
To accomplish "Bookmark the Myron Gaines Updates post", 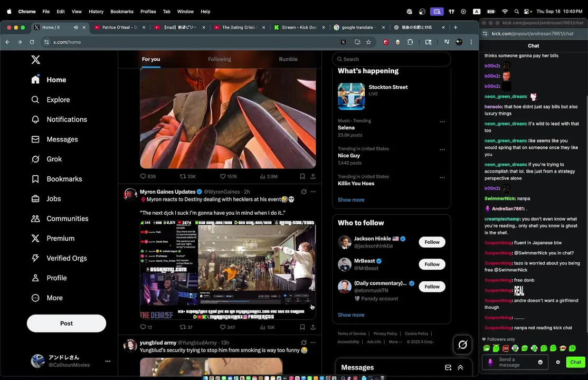I will (302, 327).
